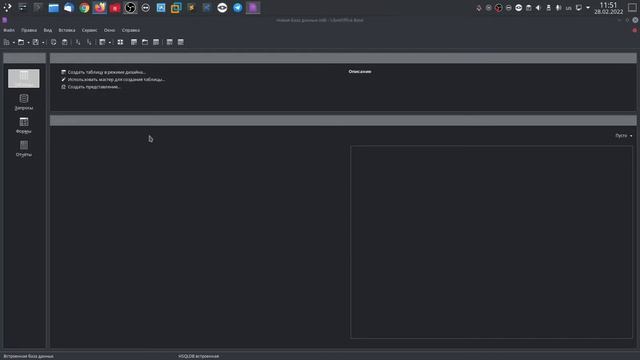Click the New document toolbar icon
Viewport: 640px width, 360px height.
coord(7,42)
